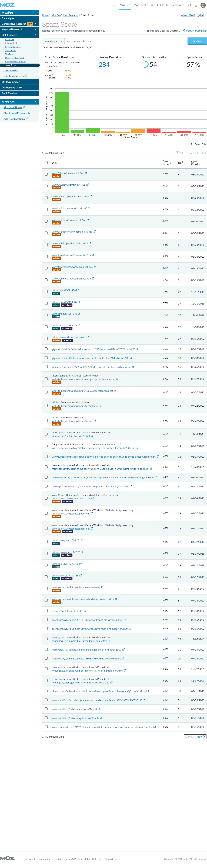
Task: Open external link icon for www.10k.pw
Action: (86, 173)
